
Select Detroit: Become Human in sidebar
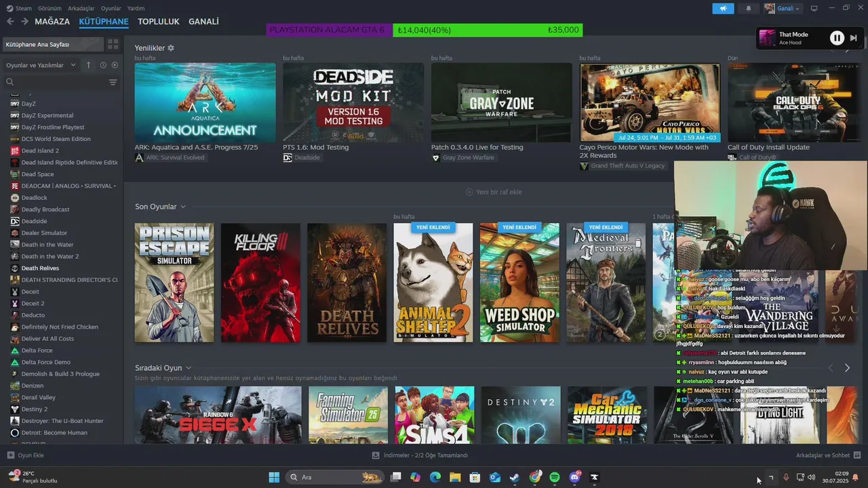click(54, 432)
